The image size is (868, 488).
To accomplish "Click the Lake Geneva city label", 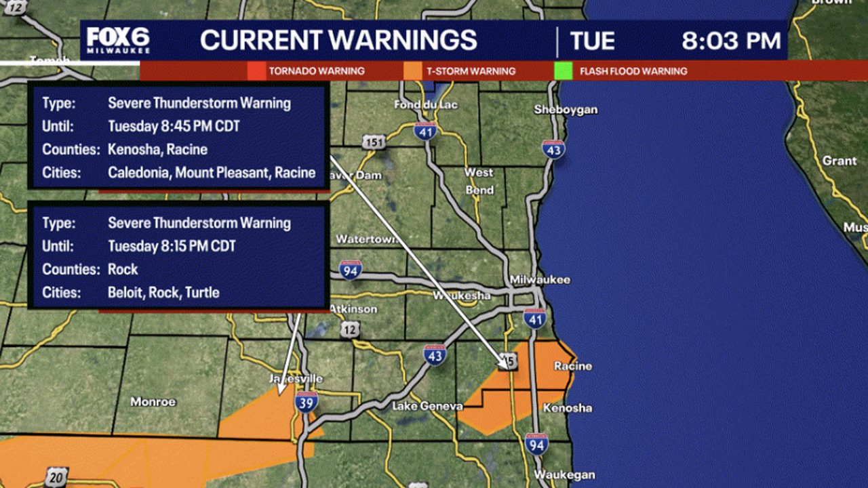I will tap(427, 406).
